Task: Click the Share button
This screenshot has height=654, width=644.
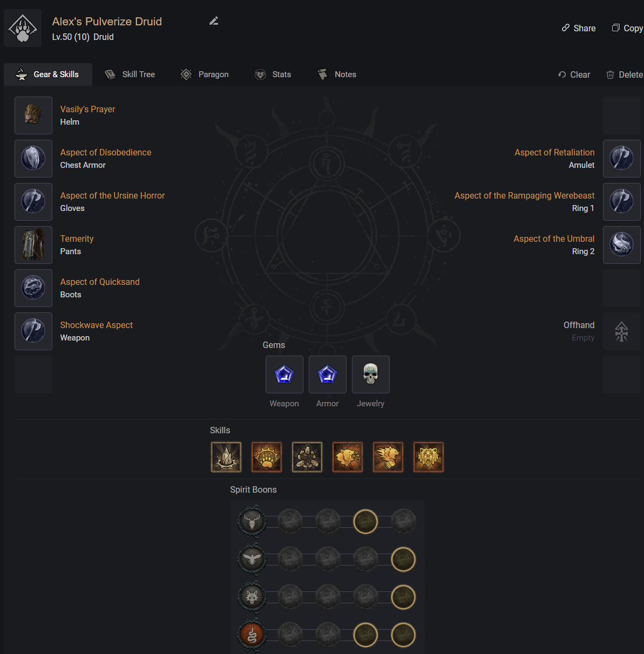Action: tap(579, 28)
